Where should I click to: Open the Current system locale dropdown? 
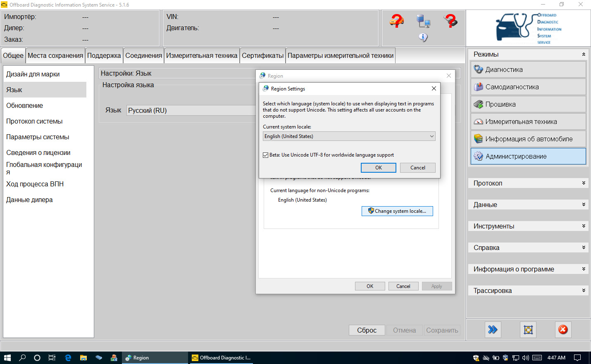coord(349,136)
